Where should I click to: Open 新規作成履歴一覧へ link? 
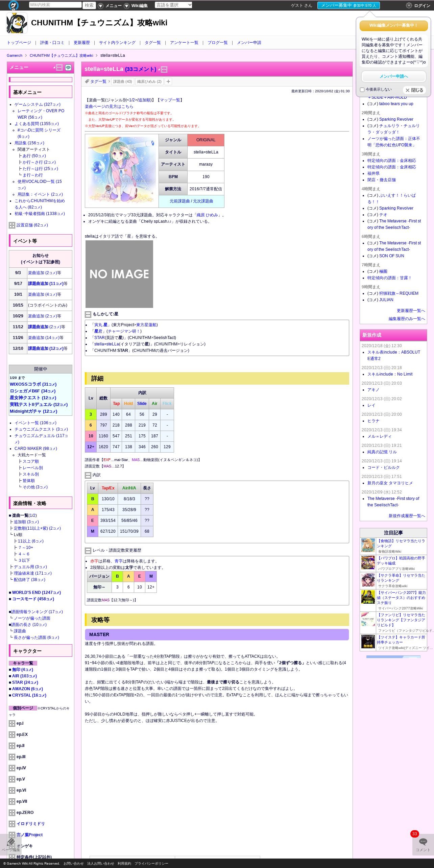click(407, 516)
